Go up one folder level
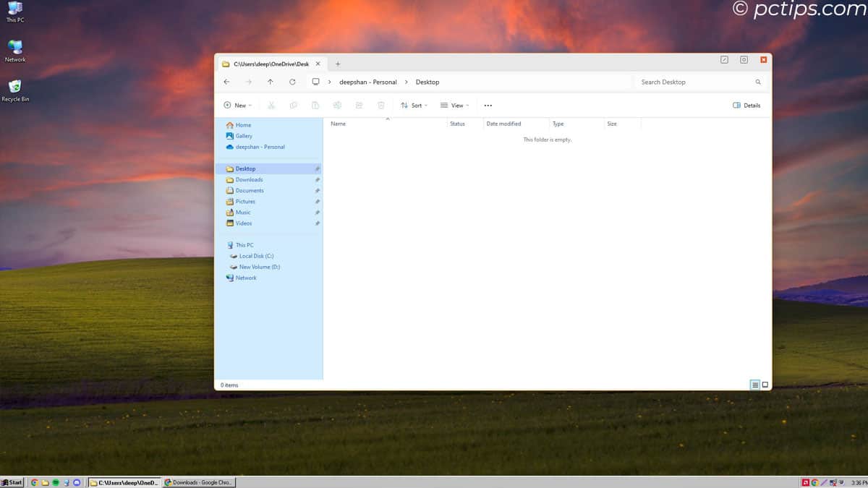Screen dimensions: 868x488 click(x=270, y=82)
